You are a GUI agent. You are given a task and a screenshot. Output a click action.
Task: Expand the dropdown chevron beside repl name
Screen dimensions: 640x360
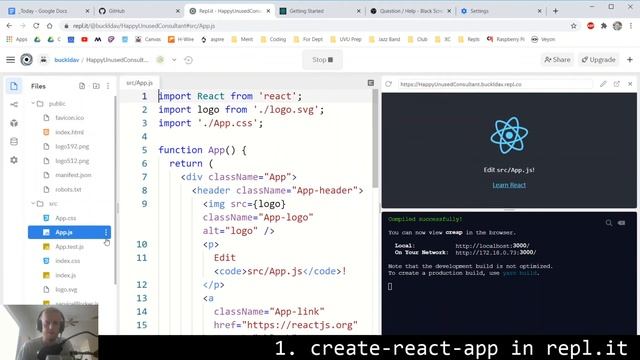(x=174, y=60)
